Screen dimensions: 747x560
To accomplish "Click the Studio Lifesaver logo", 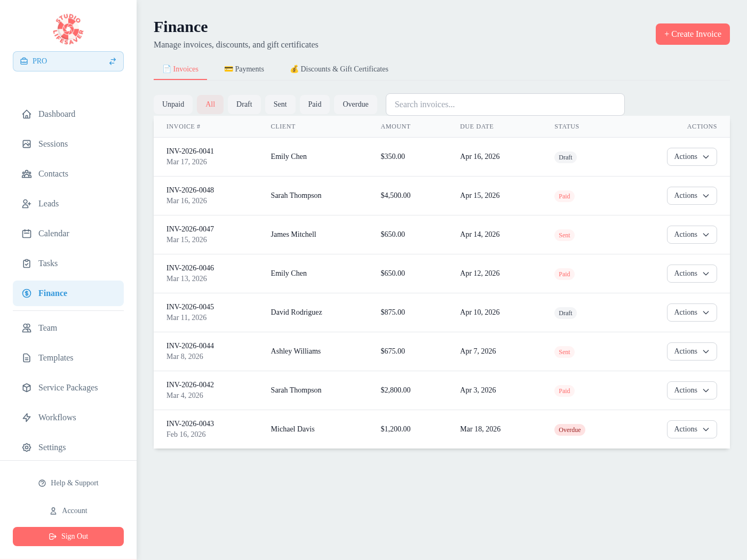I will pos(68,28).
